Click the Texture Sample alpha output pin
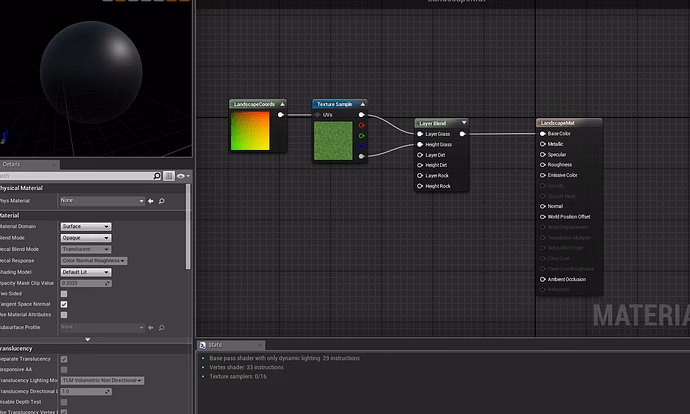The width and height of the screenshot is (690, 414). pyautogui.click(x=361, y=157)
